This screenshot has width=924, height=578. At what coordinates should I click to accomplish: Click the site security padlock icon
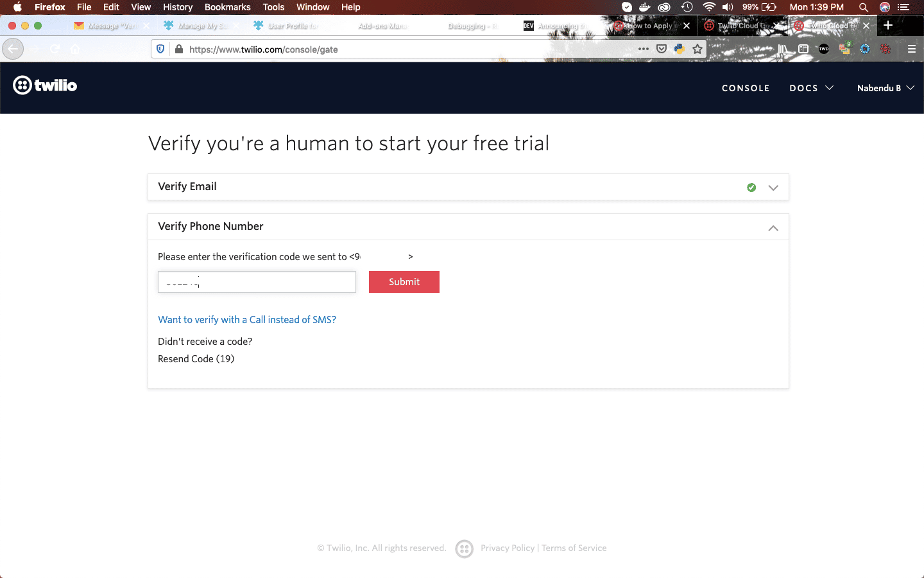[178, 49]
